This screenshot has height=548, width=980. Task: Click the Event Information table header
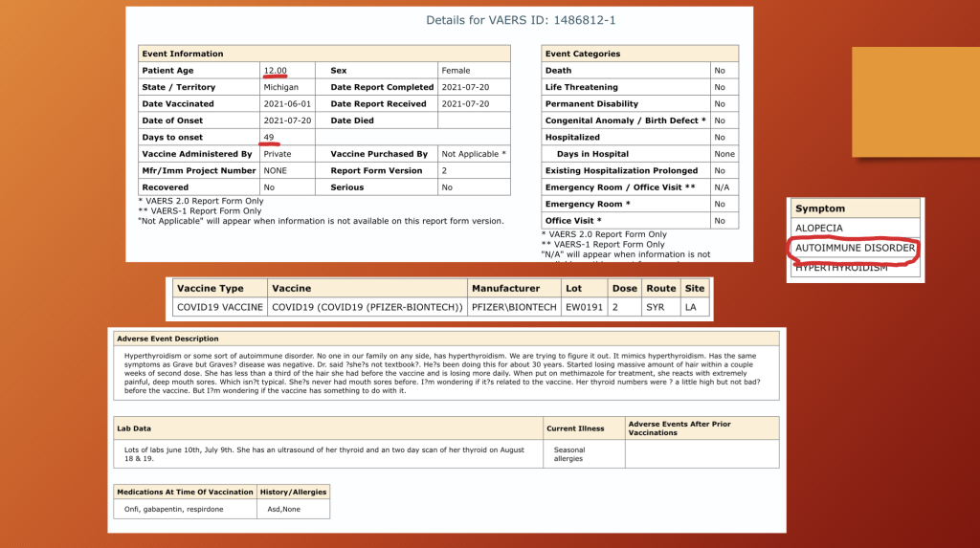[183, 55]
